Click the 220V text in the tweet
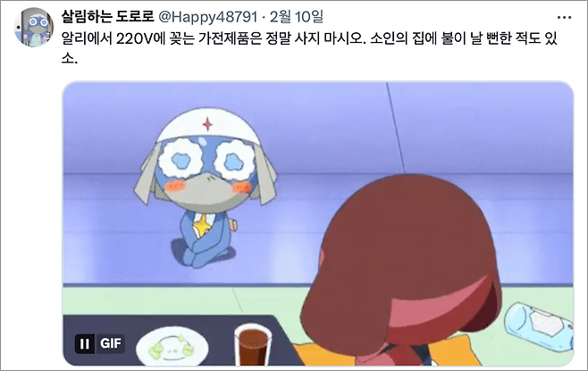The height and width of the screenshot is (371, 588). 133,38
